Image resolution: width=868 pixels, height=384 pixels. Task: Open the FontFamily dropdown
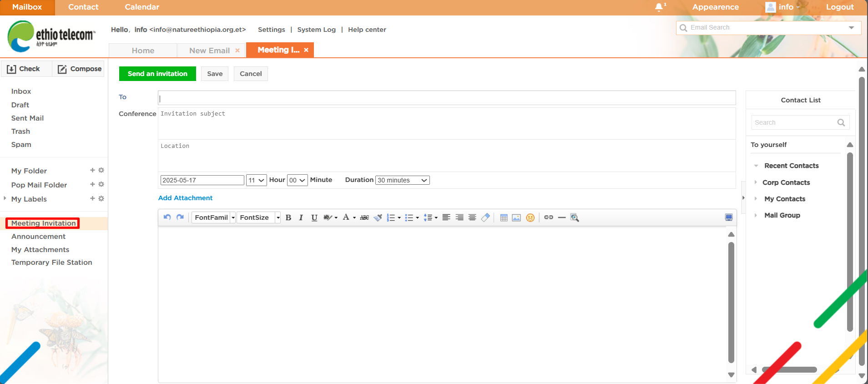tap(213, 217)
